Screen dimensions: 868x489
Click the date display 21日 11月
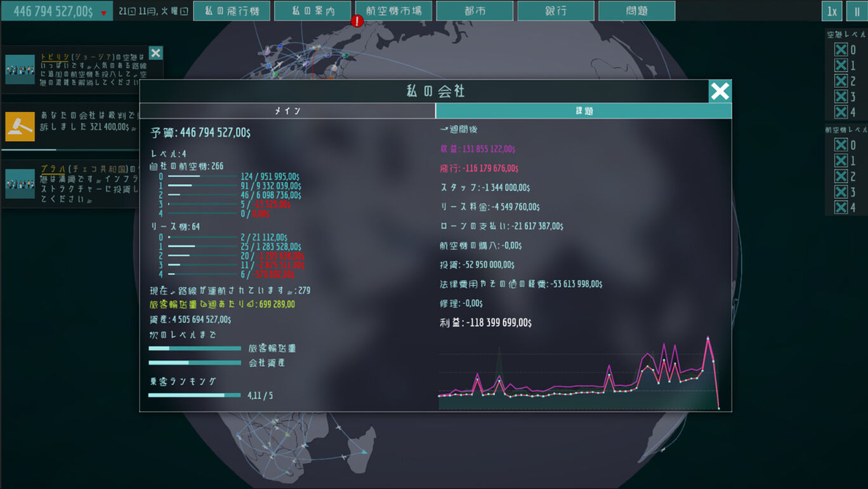tap(153, 12)
